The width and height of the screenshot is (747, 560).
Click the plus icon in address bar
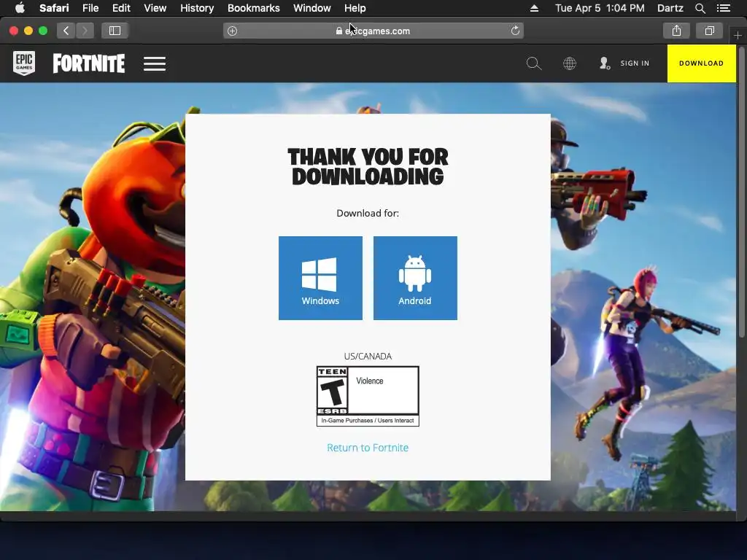(x=232, y=31)
